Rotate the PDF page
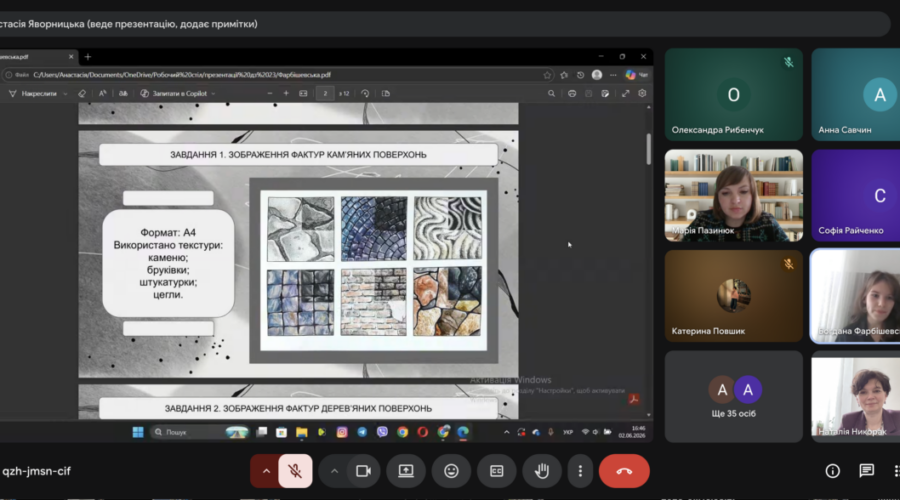The image size is (900, 500). pyautogui.click(x=365, y=94)
